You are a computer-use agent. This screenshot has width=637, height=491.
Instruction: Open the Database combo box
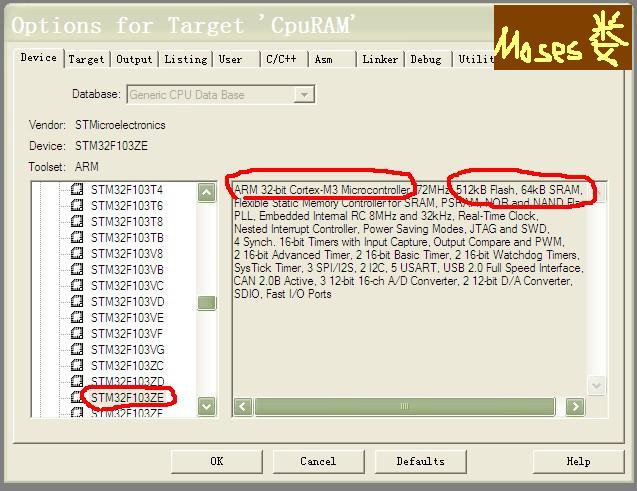[x=221, y=95]
